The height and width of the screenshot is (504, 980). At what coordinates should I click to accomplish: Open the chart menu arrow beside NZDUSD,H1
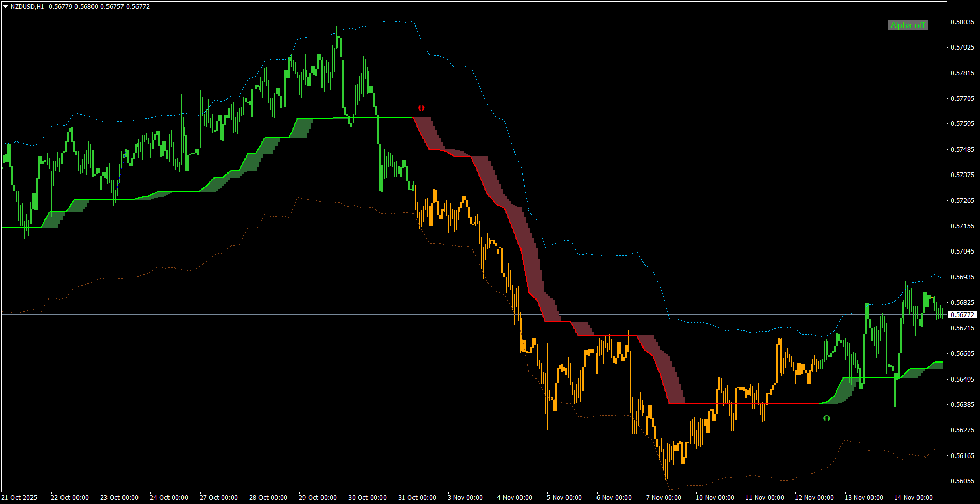[x=5, y=7]
